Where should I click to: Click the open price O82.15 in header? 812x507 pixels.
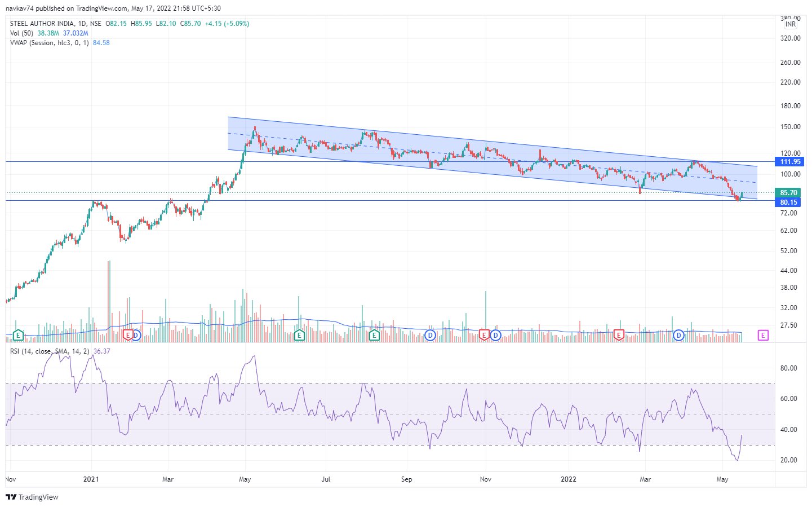coord(116,24)
